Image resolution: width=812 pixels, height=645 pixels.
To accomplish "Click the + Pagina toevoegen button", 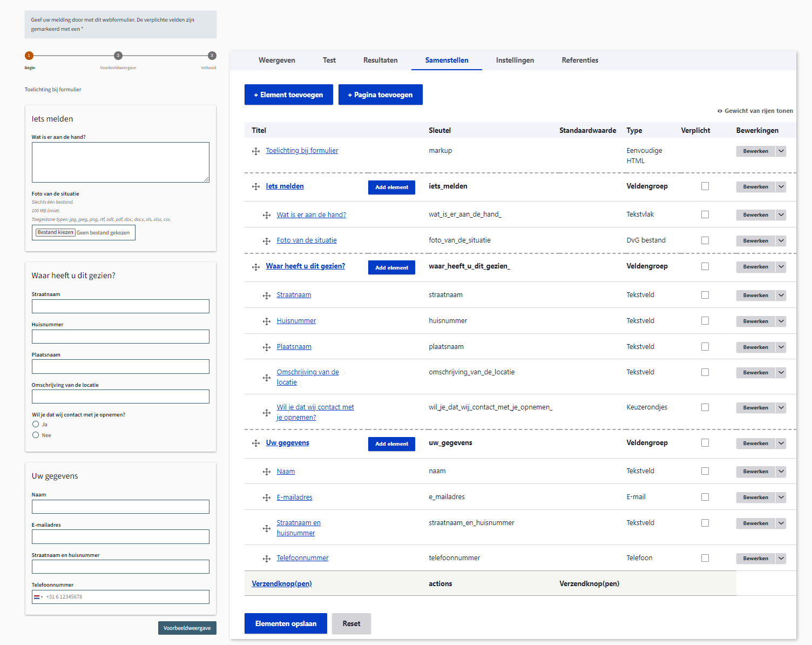I will (380, 95).
